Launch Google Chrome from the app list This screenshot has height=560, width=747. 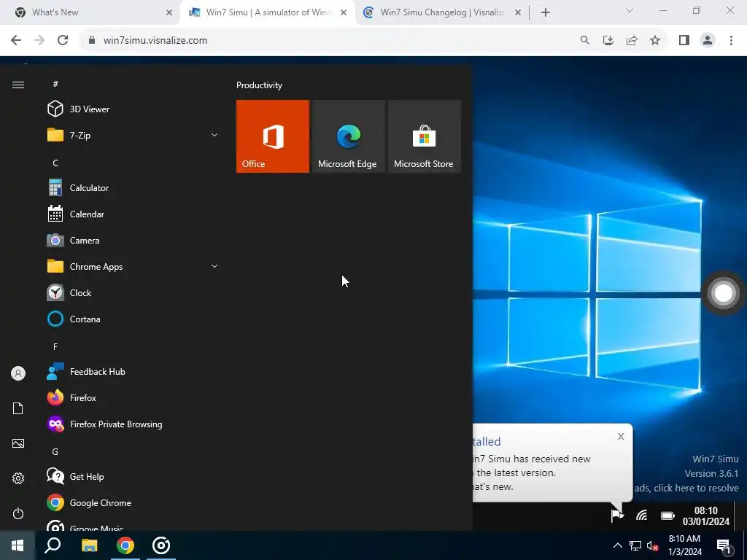coord(100,503)
